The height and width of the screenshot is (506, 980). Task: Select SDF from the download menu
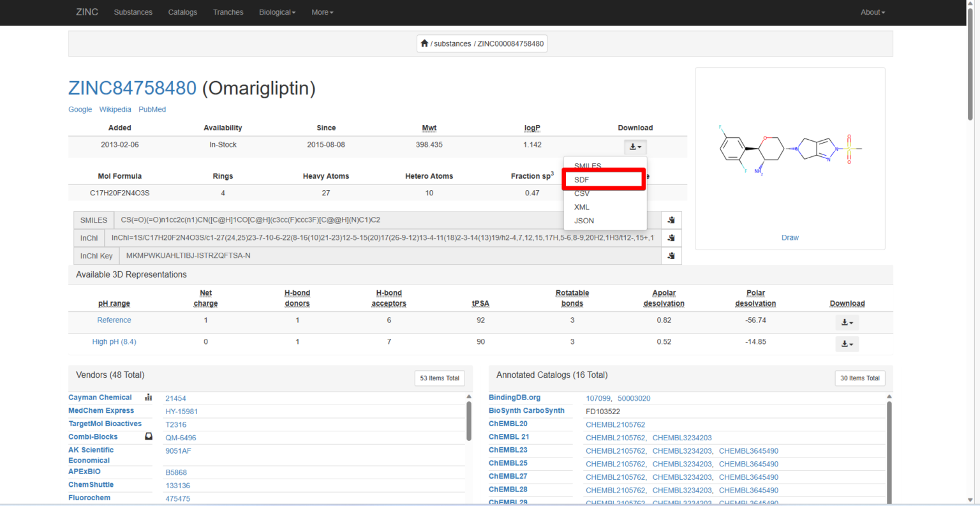[581, 179]
